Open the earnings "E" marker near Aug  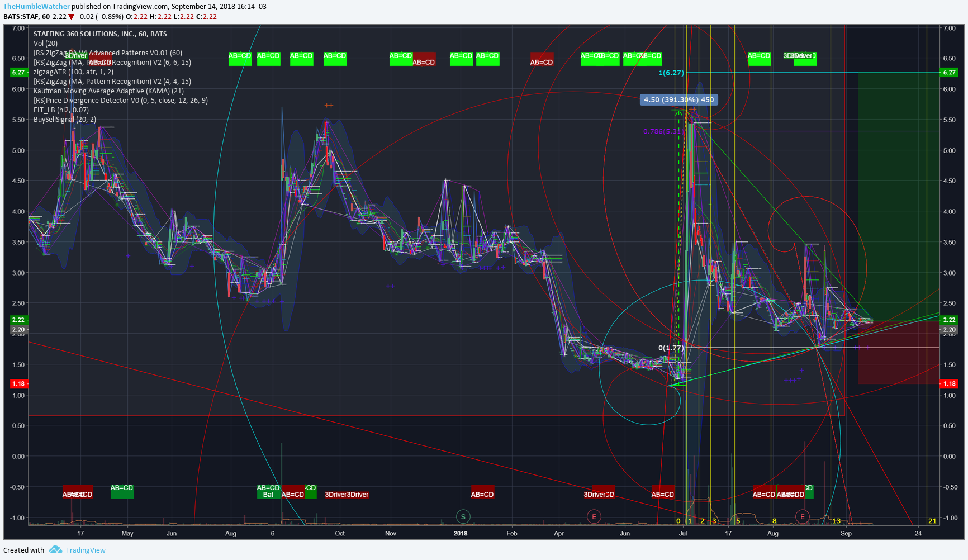(803, 517)
